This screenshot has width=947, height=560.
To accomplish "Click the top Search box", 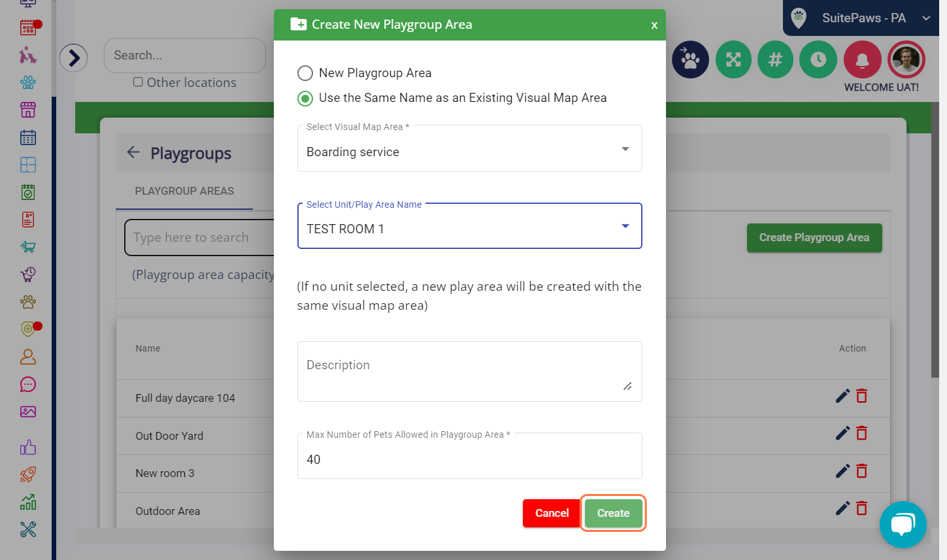I will tap(184, 56).
